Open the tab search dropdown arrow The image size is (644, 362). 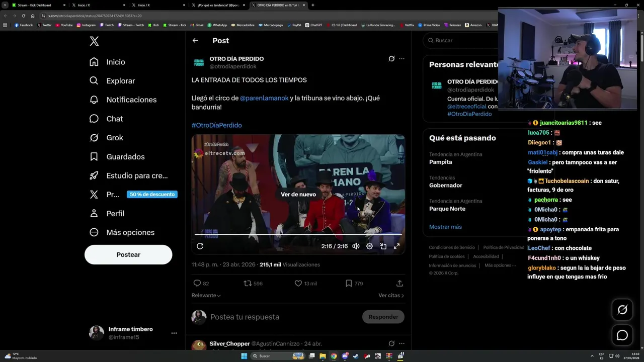(x=5, y=5)
